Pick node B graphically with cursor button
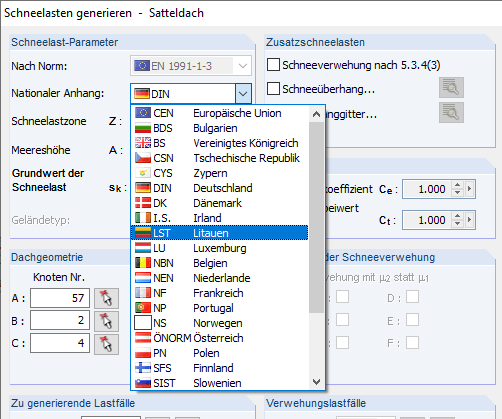This screenshot has width=502, height=419. tap(106, 321)
